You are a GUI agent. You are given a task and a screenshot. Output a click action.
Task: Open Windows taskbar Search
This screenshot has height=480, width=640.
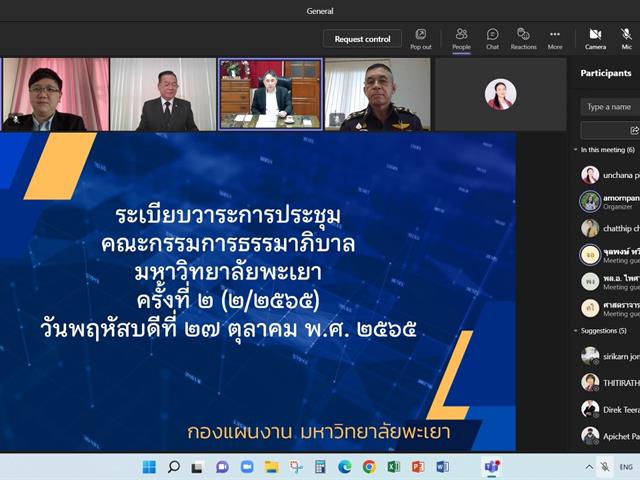point(173,467)
